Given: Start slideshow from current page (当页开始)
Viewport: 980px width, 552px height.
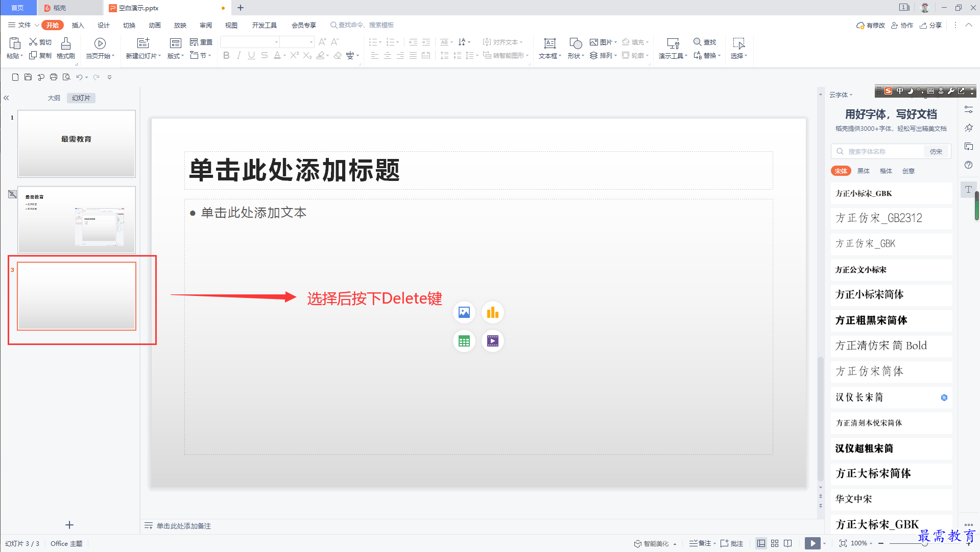Looking at the screenshot, I should [100, 49].
